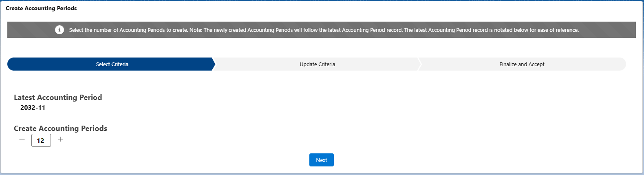Click the info icon in the gray banner
Image resolution: width=644 pixels, height=175 pixels.
pos(60,30)
